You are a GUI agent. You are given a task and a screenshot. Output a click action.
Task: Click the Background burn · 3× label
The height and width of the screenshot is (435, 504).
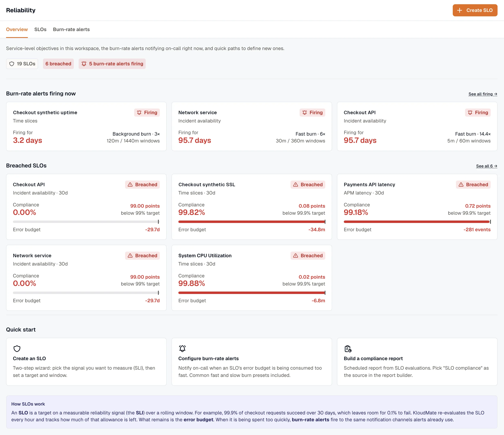coord(136,134)
